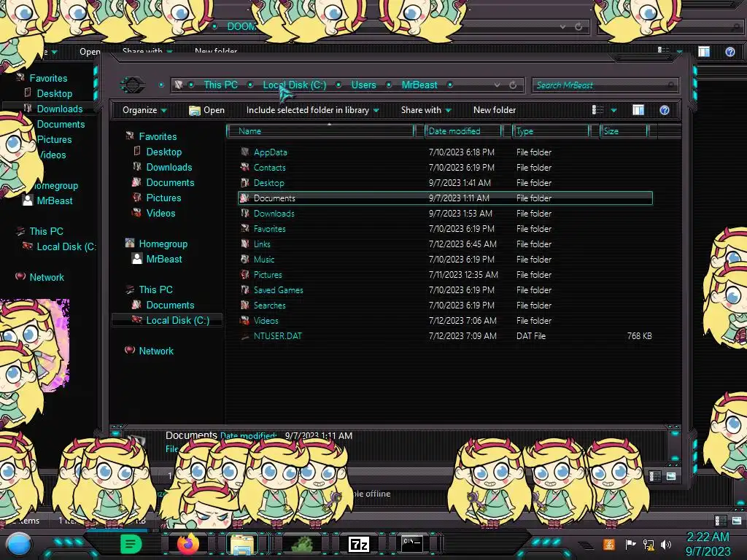This screenshot has width=747, height=560.
Task: Navigate to This PC breadcrumb
Action: click(x=220, y=85)
